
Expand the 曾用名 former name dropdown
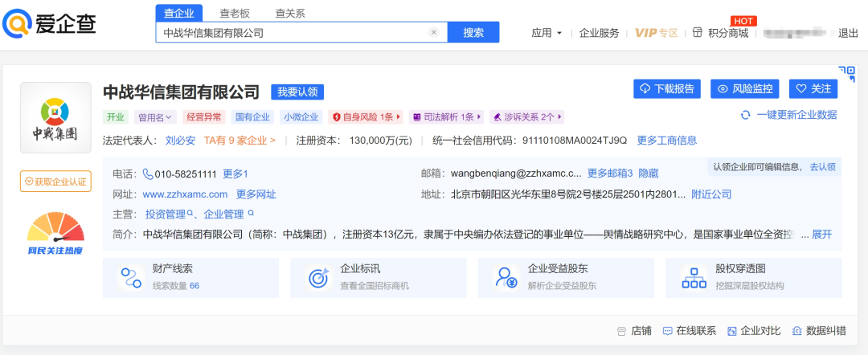coord(155,117)
